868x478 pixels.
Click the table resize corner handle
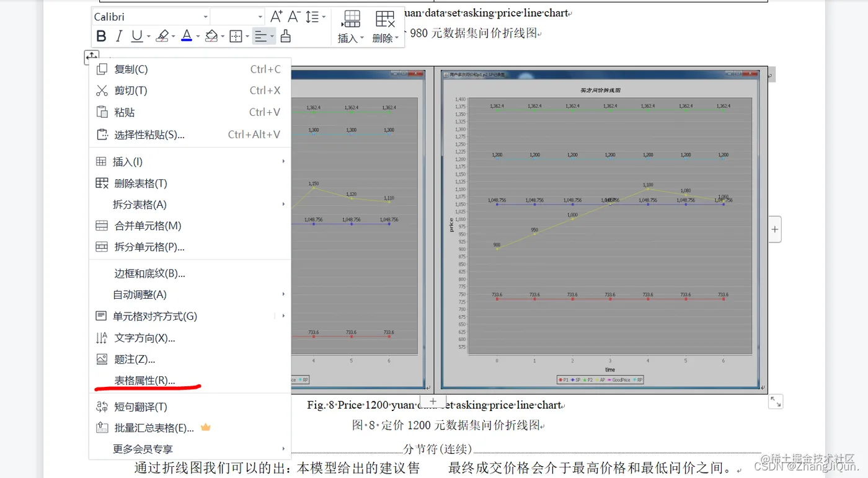(776, 402)
